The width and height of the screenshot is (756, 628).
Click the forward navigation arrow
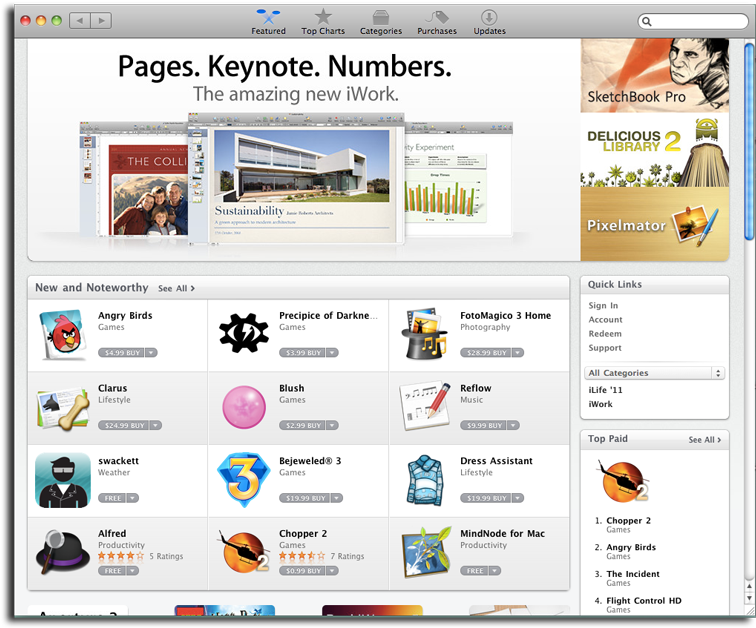click(x=101, y=21)
